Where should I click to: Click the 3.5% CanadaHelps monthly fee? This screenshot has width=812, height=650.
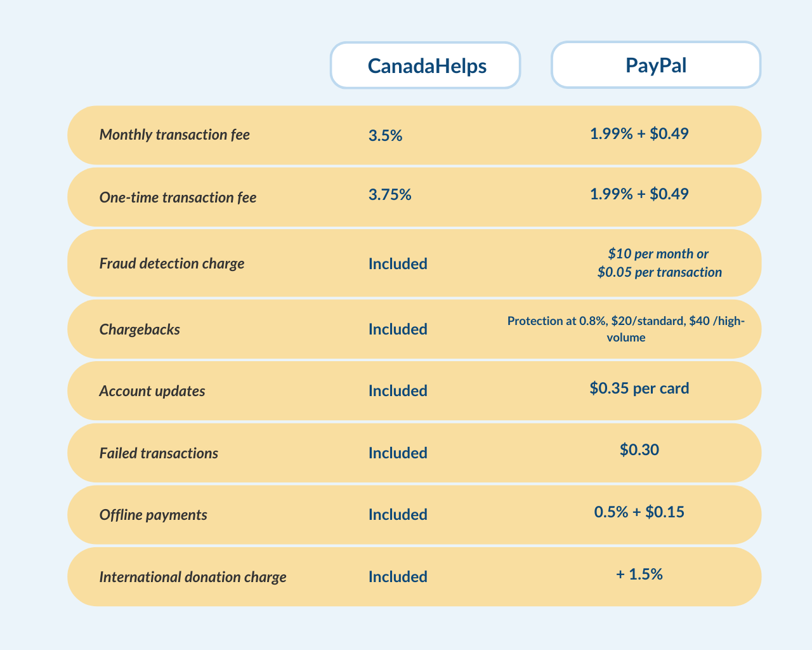(385, 135)
